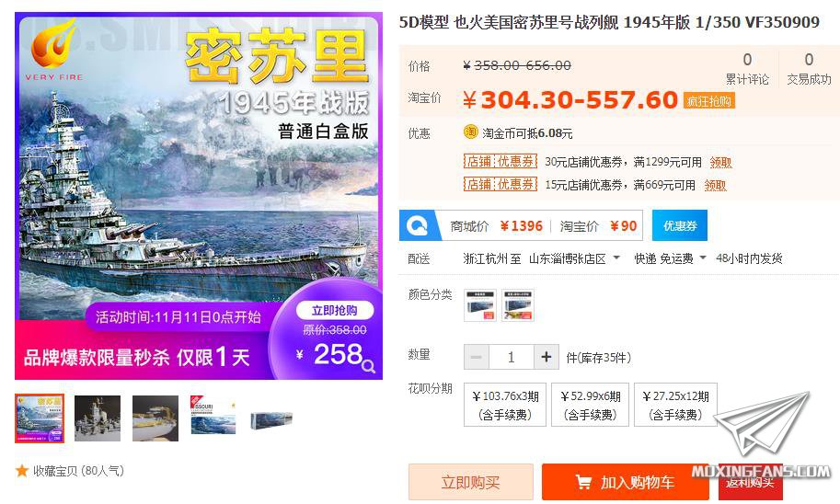This screenshot has height=504, width=840.
Task: Choose the first color variant swatch
Action: [x=480, y=305]
